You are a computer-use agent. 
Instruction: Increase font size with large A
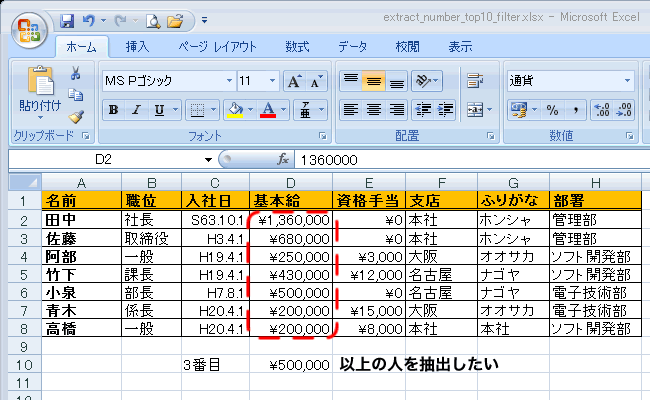[294, 81]
